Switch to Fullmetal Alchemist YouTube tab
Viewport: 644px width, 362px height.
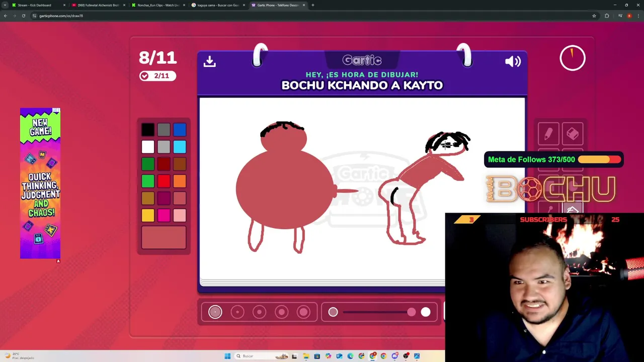coord(98,5)
